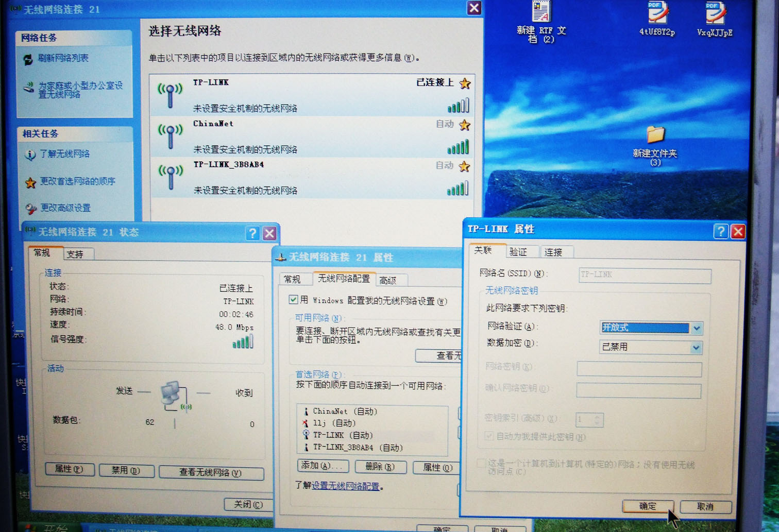The image size is (779, 532).
Task: Click the 网络名 SSID input field
Action: [644, 276]
